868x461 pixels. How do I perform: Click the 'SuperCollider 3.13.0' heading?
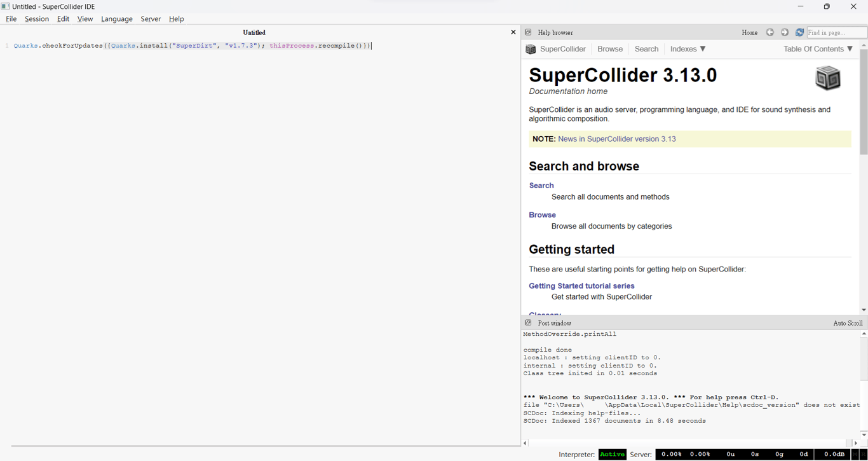click(x=623, y=75)
